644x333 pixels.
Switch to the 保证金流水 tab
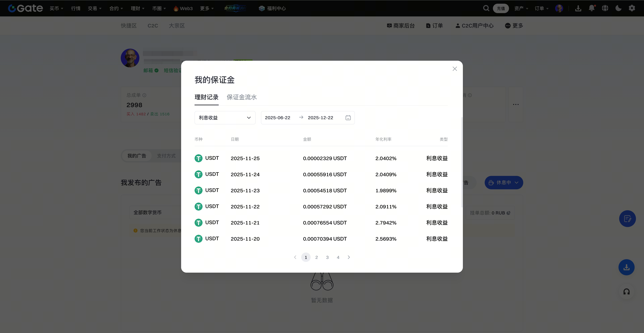tap(241, 97)
